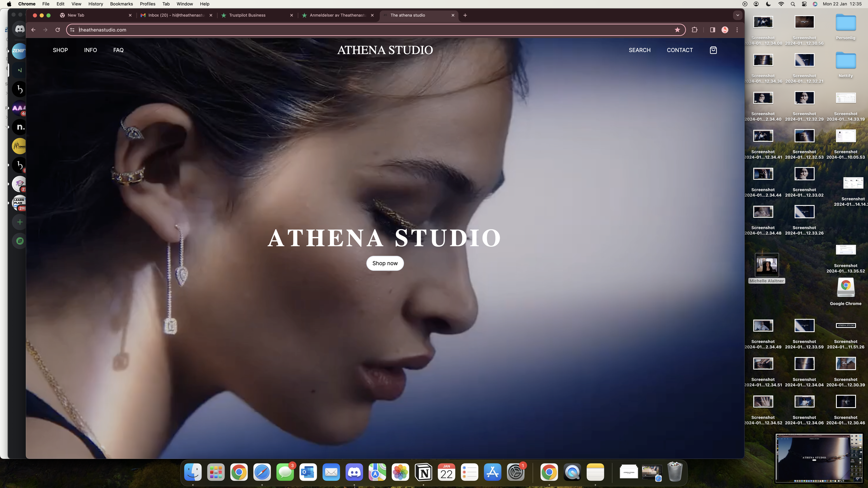Reload the current page

[57, 30]
